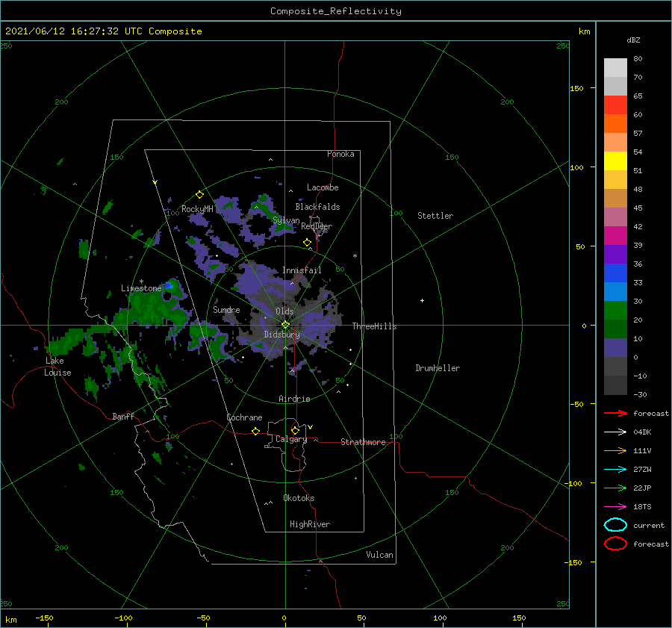The height and width of the screenshot is (628, 672).
Task: Click the white 04DK arrow legend icon
Action: point(615,432)
